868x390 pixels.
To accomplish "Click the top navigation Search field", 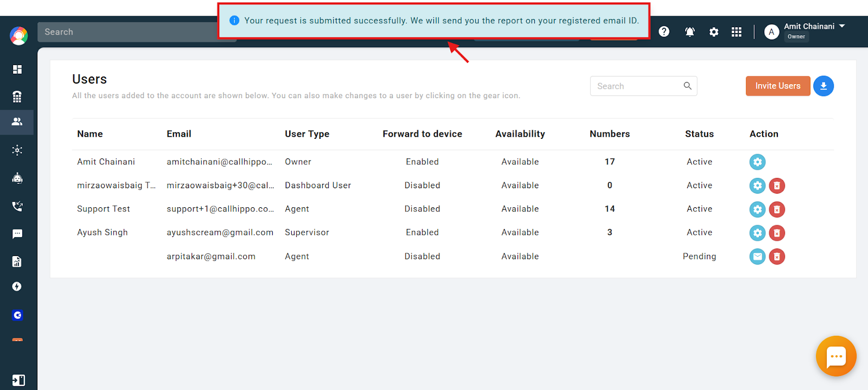I will click(127, 32).
